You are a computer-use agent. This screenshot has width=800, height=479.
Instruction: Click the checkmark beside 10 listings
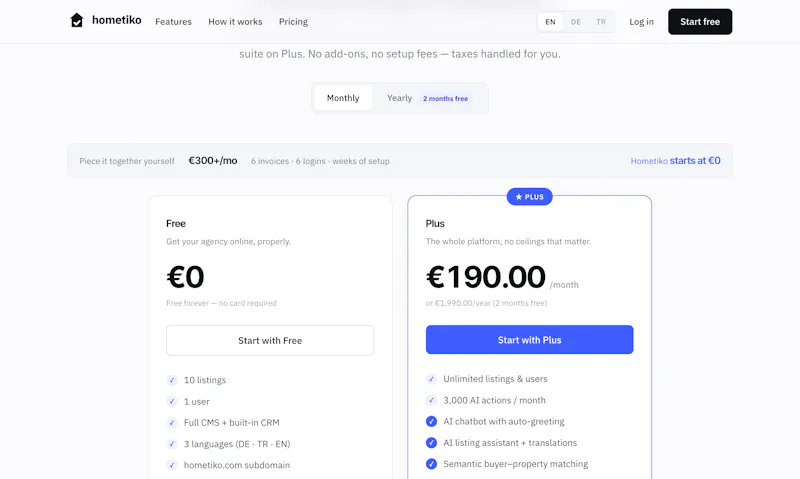click(x=172, y=380)
